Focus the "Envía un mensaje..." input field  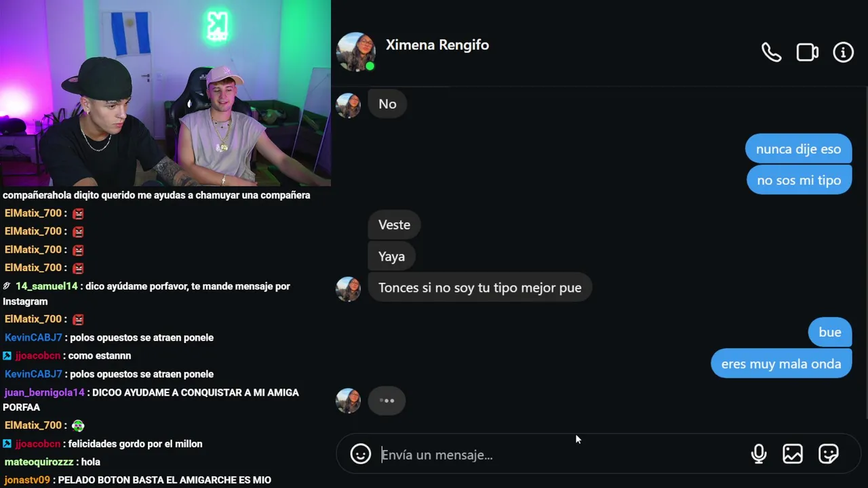click(x=563, y=455)
